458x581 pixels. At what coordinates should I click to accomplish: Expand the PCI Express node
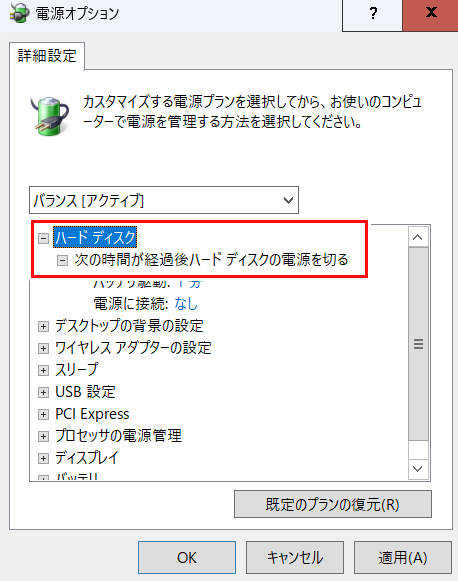43,414
